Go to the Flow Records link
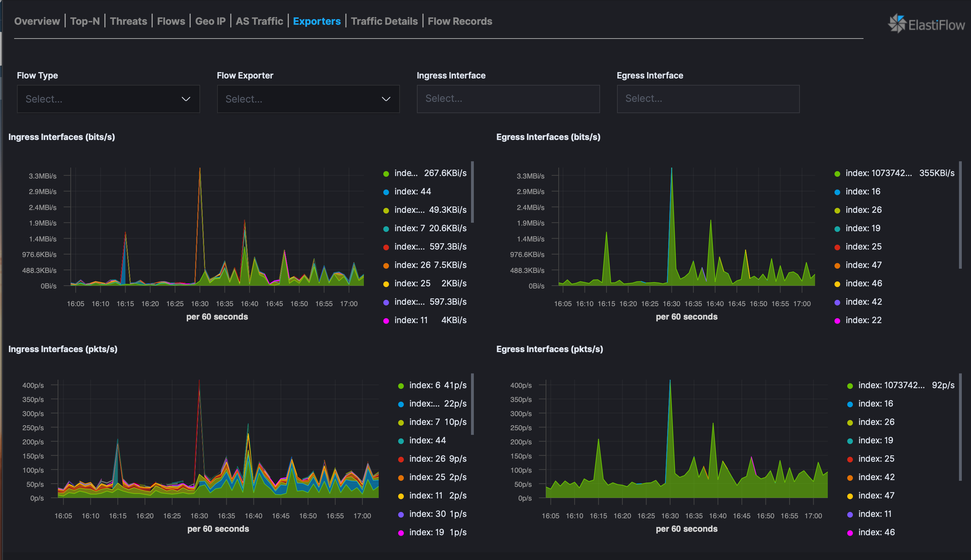 click(x=460, y=21)
